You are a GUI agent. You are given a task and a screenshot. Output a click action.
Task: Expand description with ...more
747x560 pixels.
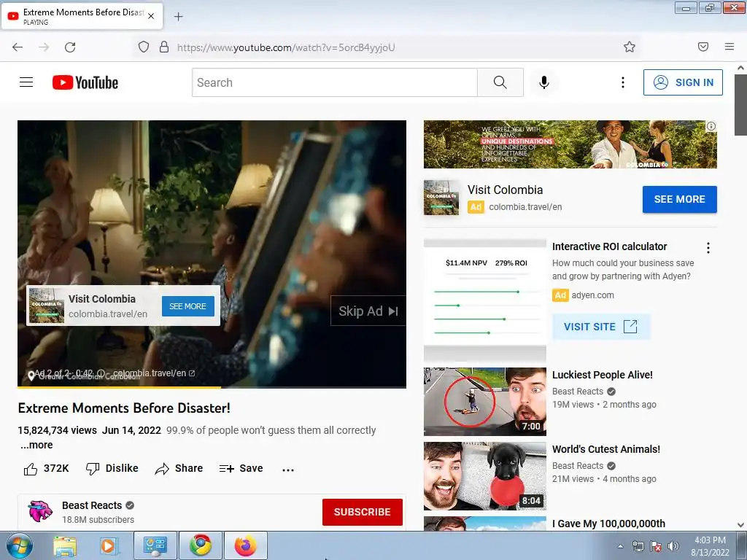pyautogui.click(x=36, y=446)
